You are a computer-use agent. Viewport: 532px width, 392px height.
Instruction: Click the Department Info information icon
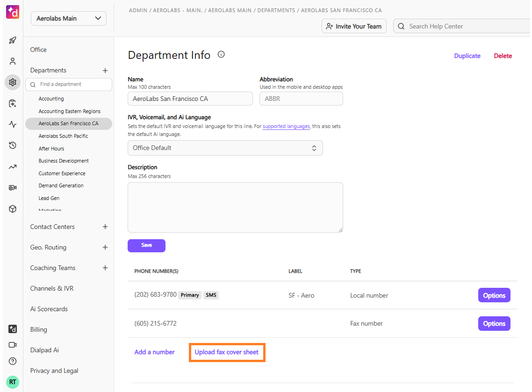pyautogui.click(x=221, y=54)
